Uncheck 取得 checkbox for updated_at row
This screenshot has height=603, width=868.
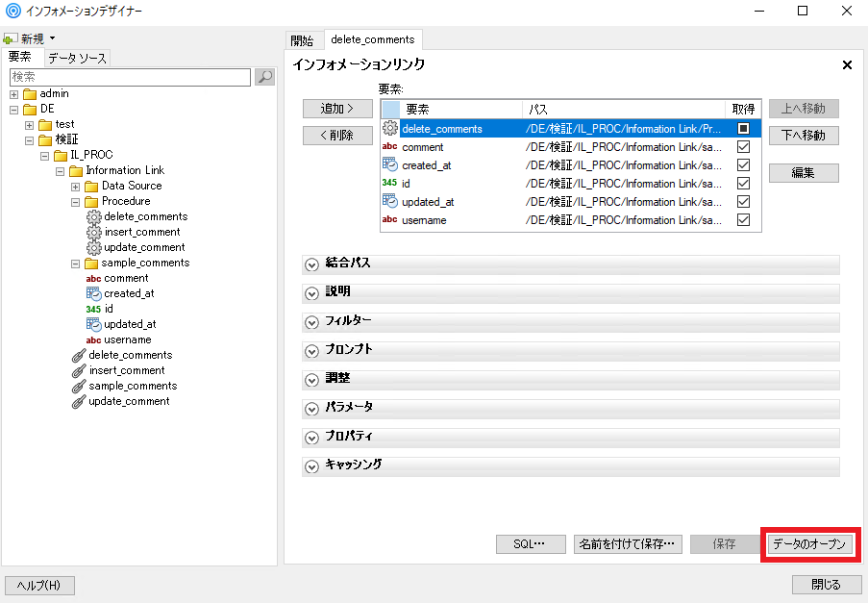pos(743,202)
